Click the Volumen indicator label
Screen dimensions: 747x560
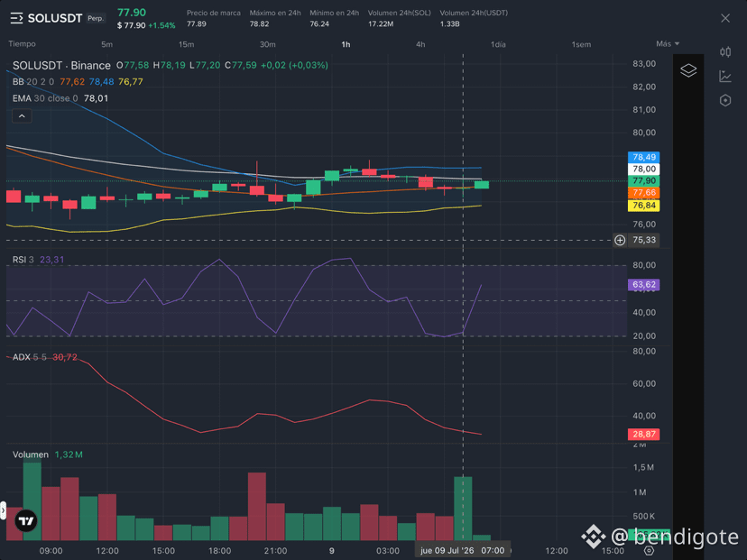31,454
